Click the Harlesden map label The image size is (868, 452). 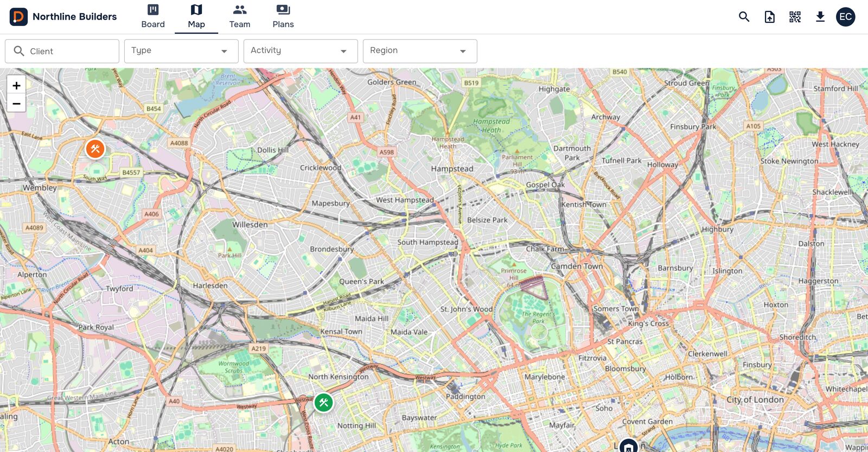point(210,285)
